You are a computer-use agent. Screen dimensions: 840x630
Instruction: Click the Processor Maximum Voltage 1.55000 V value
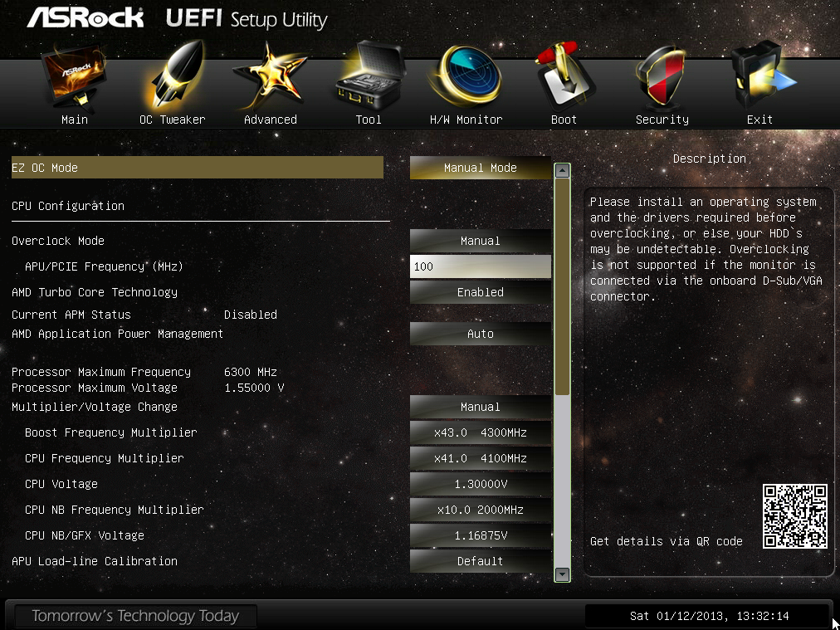coord(255,388)
